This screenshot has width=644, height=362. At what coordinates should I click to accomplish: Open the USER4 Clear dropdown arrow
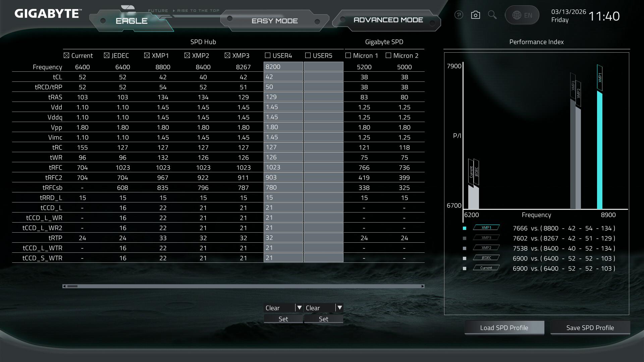click(x=299, y=308)
